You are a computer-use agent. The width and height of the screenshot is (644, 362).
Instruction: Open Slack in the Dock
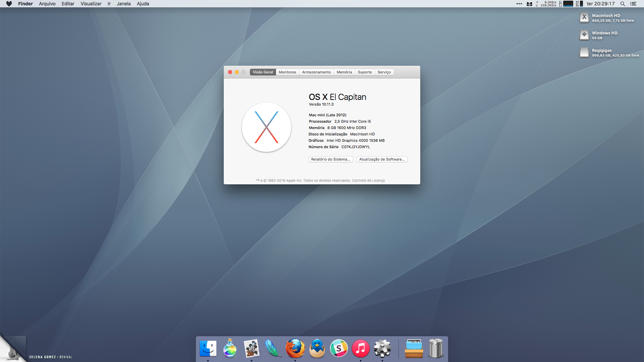(339, 349)
